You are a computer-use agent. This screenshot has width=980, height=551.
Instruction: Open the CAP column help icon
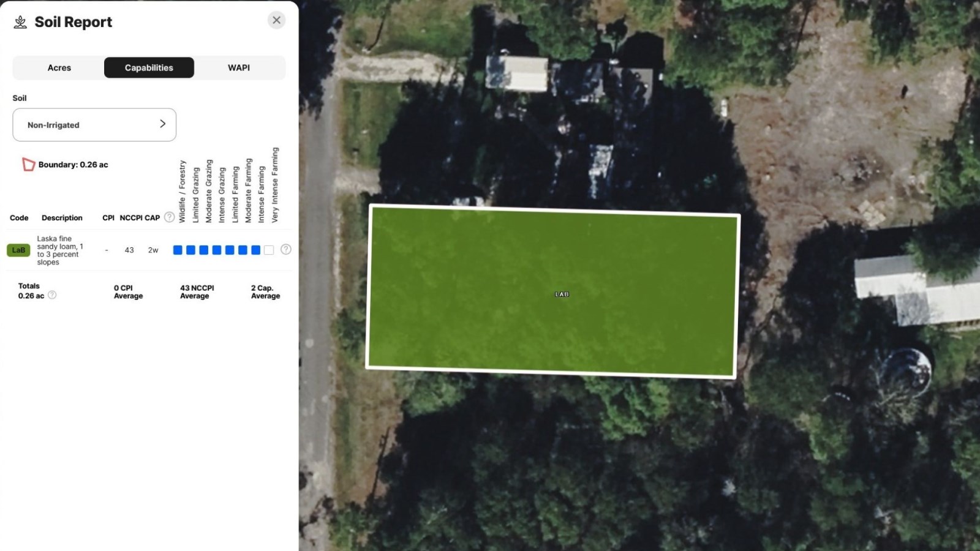pyautogui.click(x=169, y=217)
